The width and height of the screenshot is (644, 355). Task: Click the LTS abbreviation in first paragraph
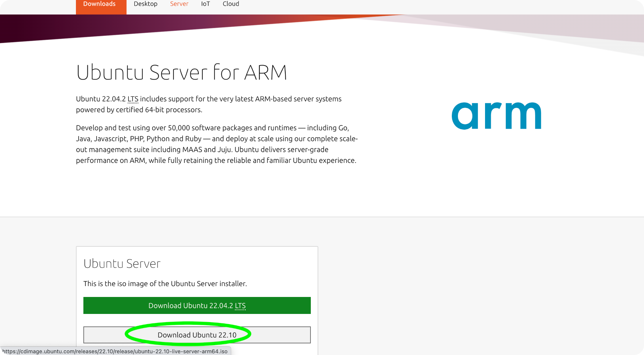(x=133, y=99)
